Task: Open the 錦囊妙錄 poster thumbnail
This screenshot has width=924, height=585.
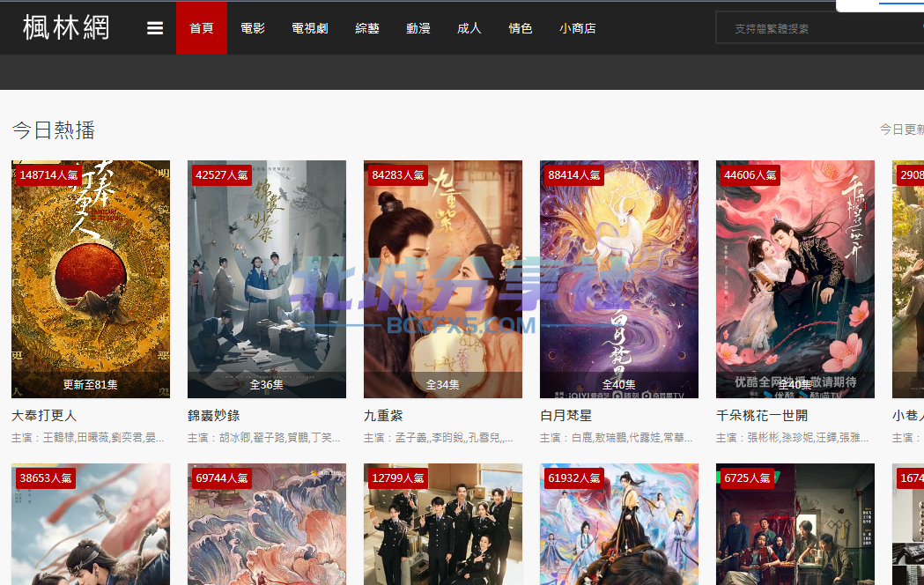Action: coord(267,279)
